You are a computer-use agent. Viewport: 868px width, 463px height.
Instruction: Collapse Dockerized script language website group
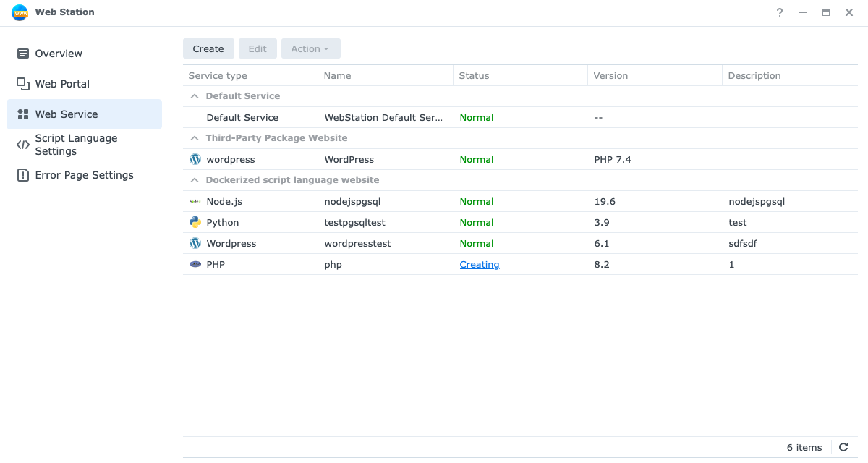[x=194, y=180]
